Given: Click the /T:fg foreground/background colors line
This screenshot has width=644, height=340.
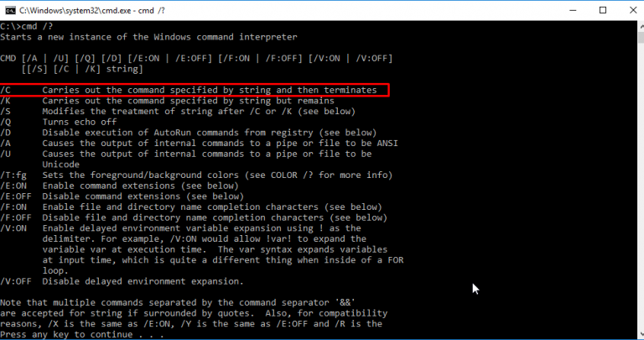Looking at the screenshot, I should click(196, 175).
